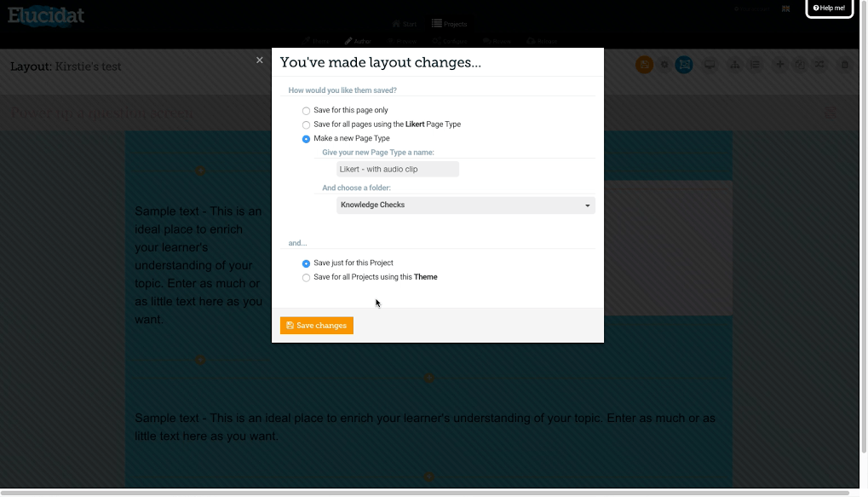Image resolution: width=868 pixels, height=497 pixels.
Task: Click the wide 'Sample text' paragraph at bottom
Action: click(x=425, y=427)
